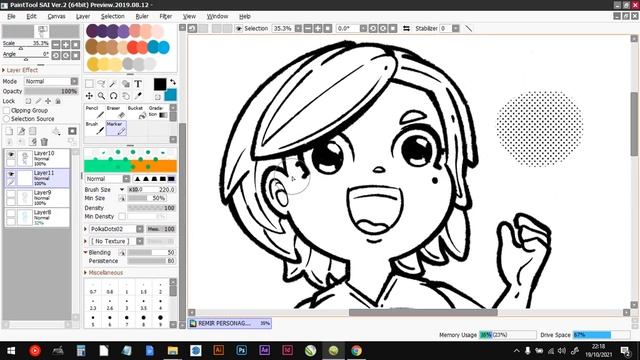Select the rotate view tool
Screen dimensions: 640x360
click(x=113, y=96)
